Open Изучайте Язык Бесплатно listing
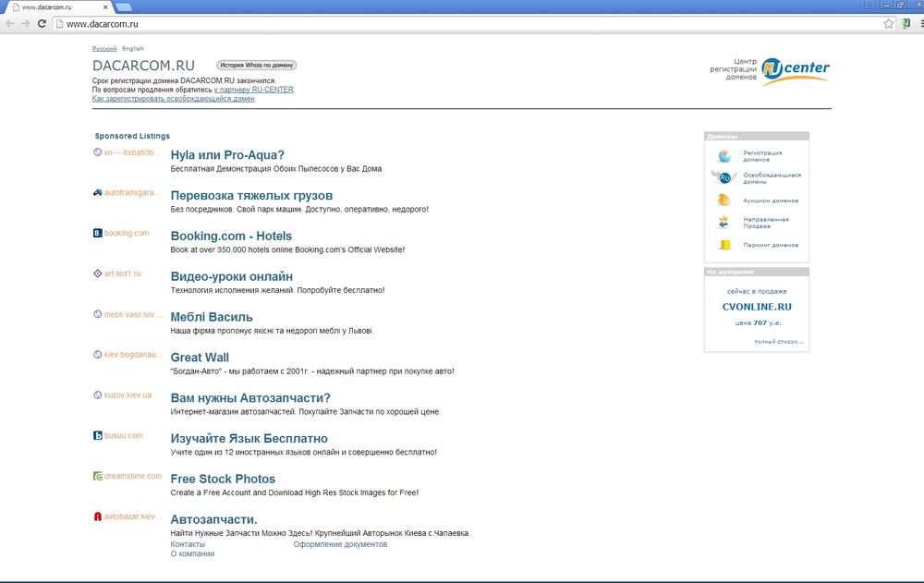Image resolution: width=924 pixels, height=583 pixels. click(x=249, y=439)
